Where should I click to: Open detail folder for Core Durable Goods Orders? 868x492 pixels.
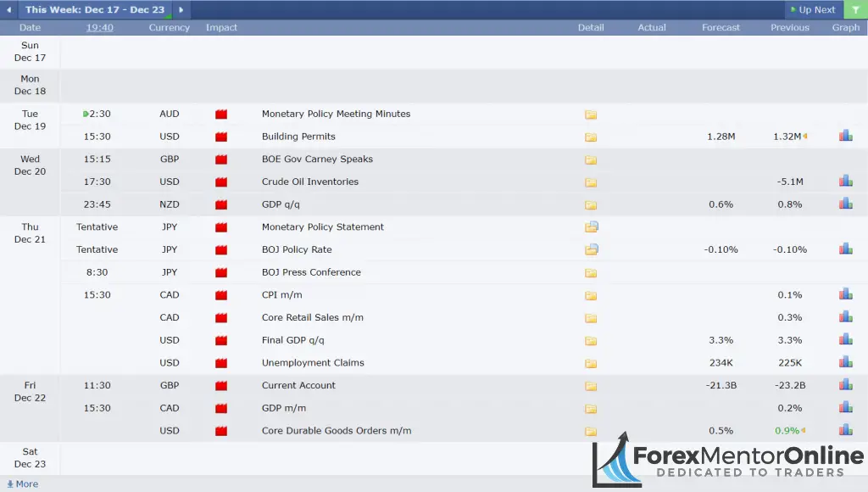point(591,431)
